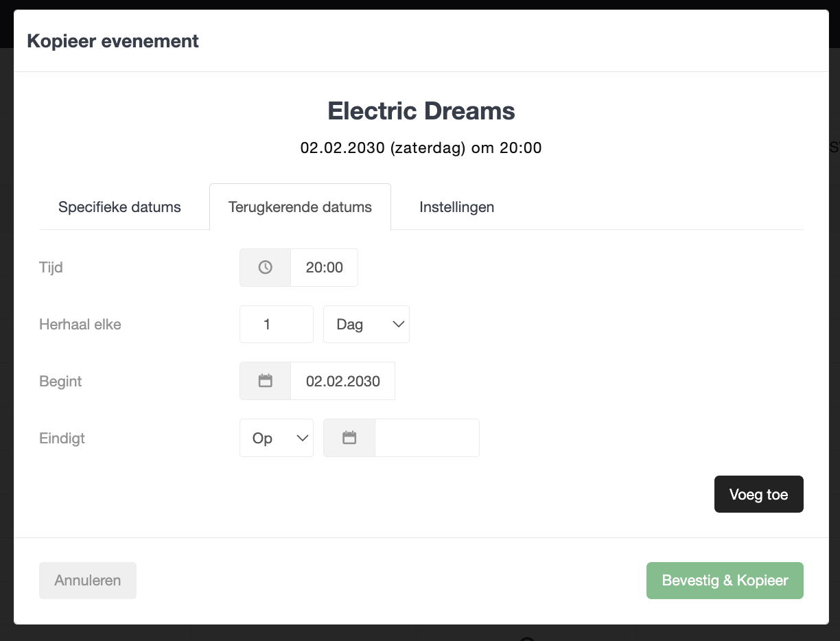Screen dimensions: 840x641
Task: Select the Terugkerende datums tab
Action: coord(300,207)
